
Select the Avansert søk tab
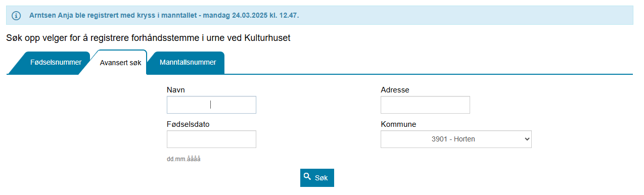pos(120,63)
